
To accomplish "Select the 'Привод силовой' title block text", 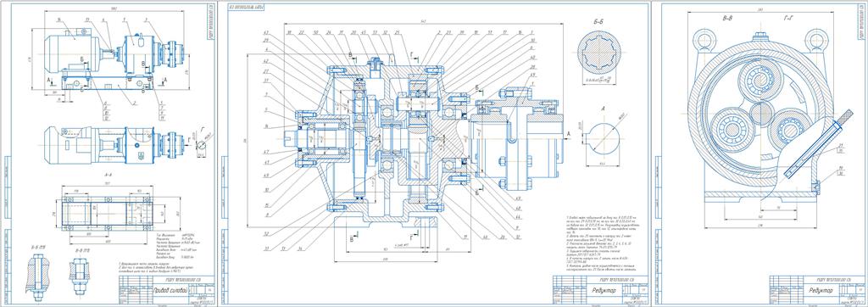I will [x=170, y=290].
